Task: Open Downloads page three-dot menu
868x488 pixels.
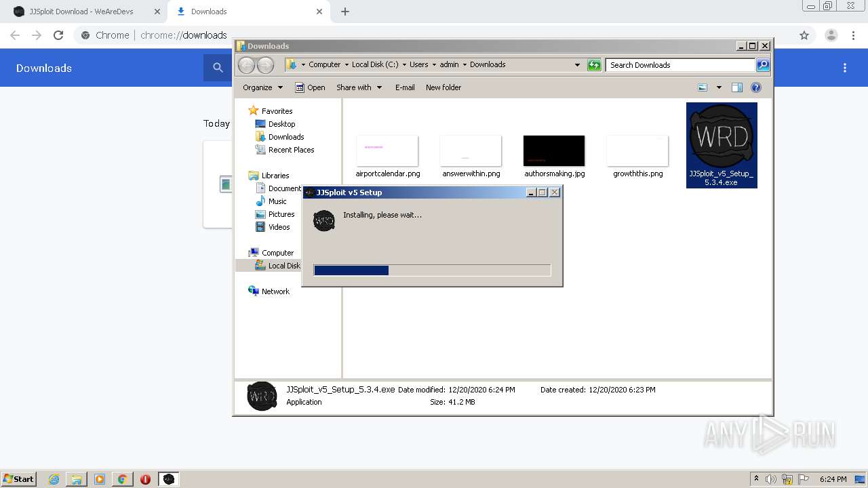Action: pyautogui.click(x=845, y=68)
